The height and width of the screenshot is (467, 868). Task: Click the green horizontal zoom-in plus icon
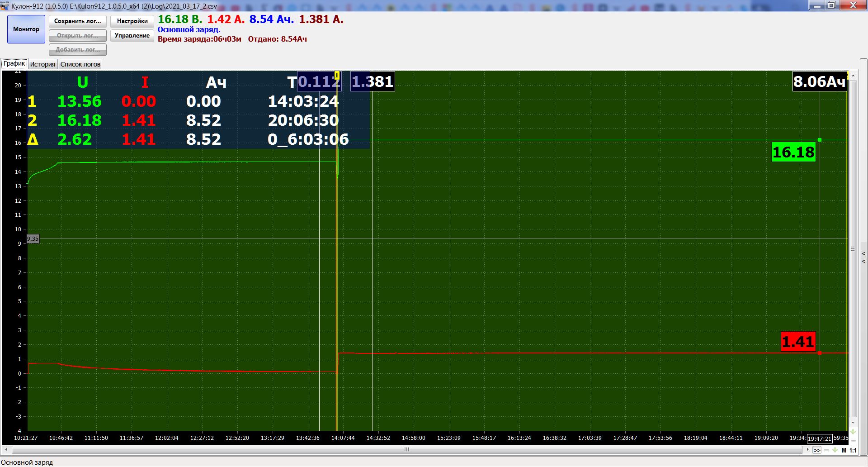click(835, 450)
